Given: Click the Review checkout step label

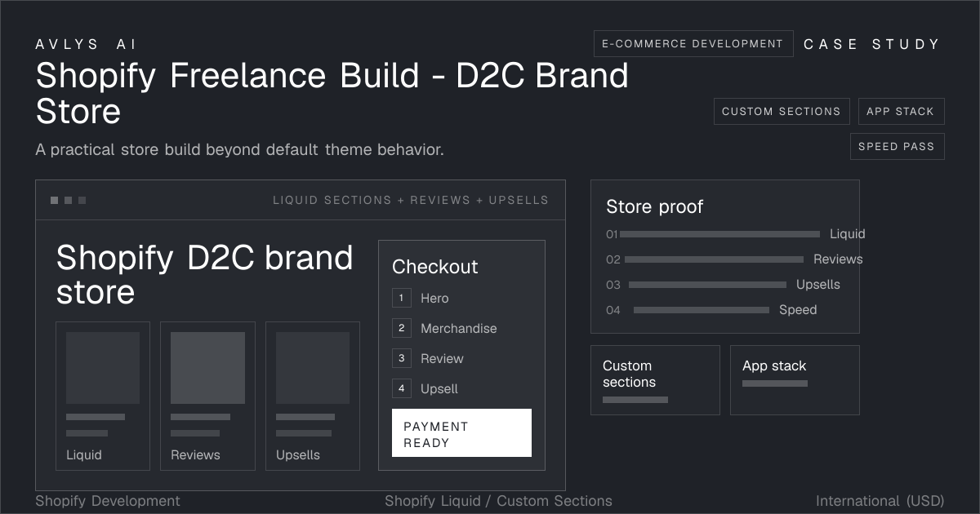Looking at the screenshot, I should click(x=442, y=359).
